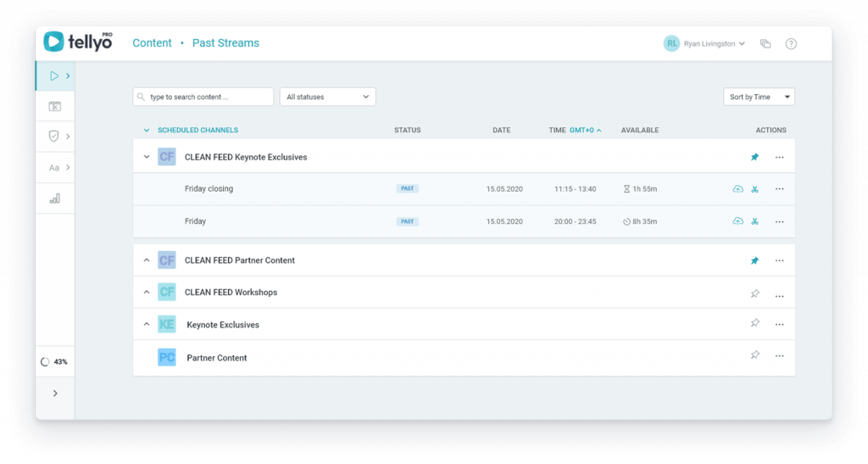
Task: Collapse the Scheduled Channels section
Action: 146,131
